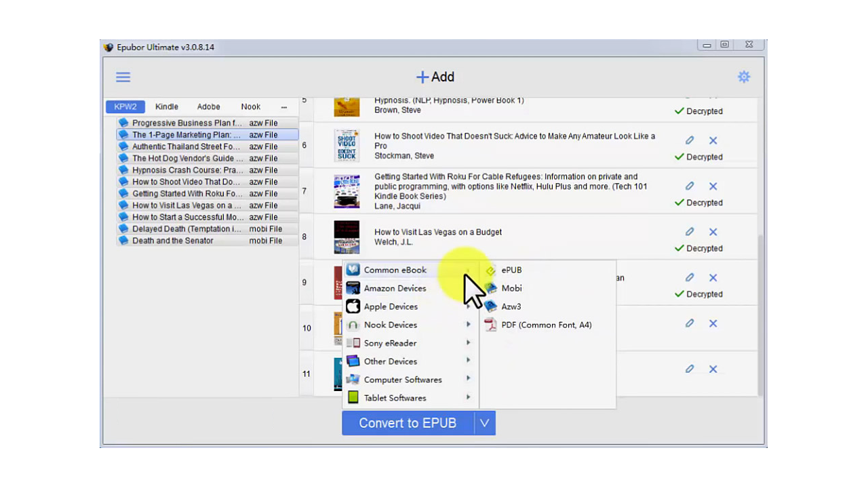Edit metadata for Las Vegas on a Budget
This screenshot has height=488, width=868.
[x=690, y=232]
